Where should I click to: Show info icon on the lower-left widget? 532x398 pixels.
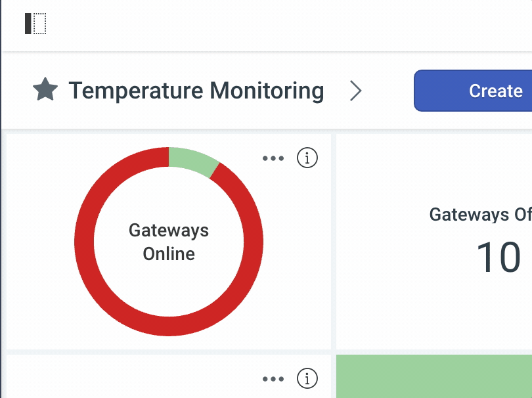tap(307, 378)
